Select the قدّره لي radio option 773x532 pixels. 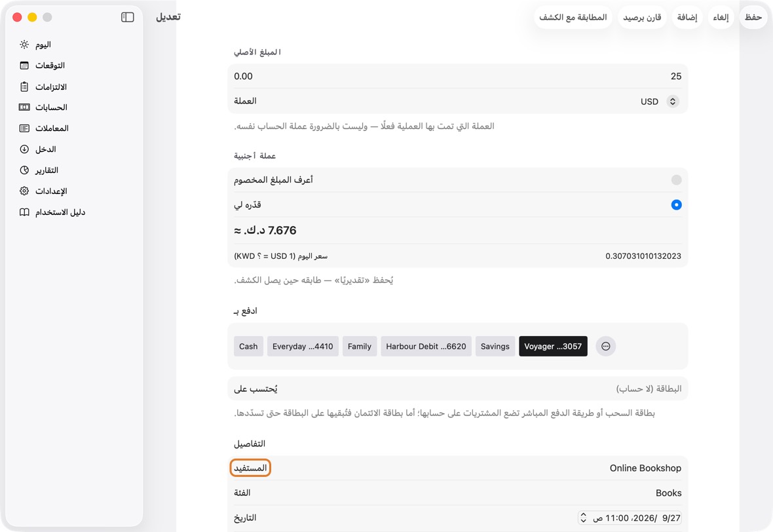click(x=676, y=204)
